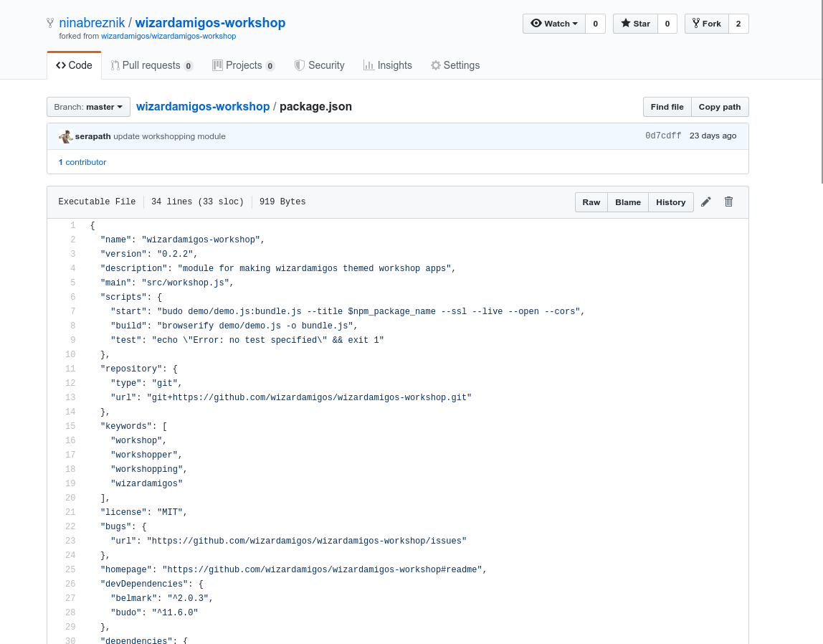Select line number 13

click(x=70, y=398)
